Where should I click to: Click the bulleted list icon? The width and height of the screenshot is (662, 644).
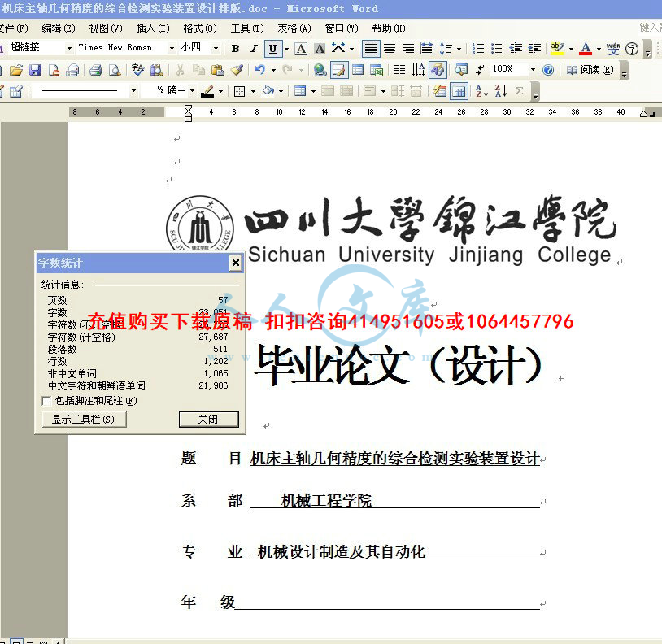pyautogui.click(x=496, y=49)
